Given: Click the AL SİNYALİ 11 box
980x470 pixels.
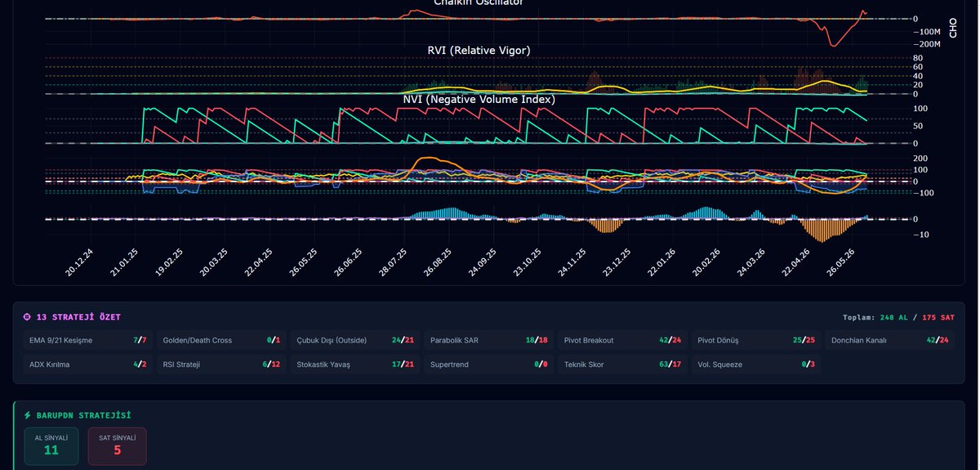Looking at the screenshot, I should click(x=51, y=445).
